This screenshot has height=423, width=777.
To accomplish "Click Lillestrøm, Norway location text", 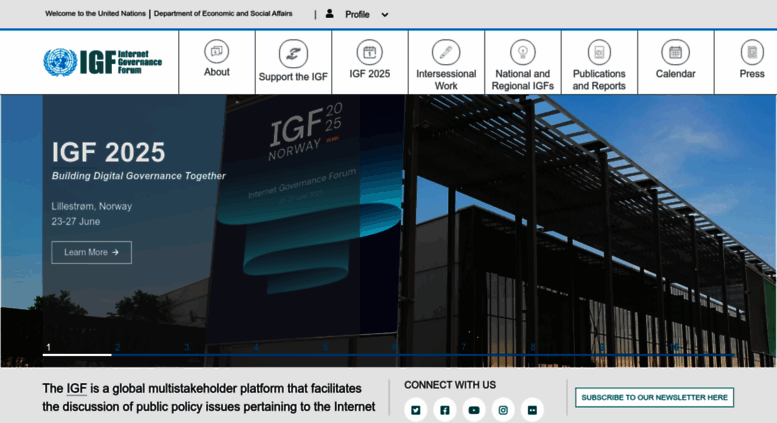I will [x=92, y=206].
